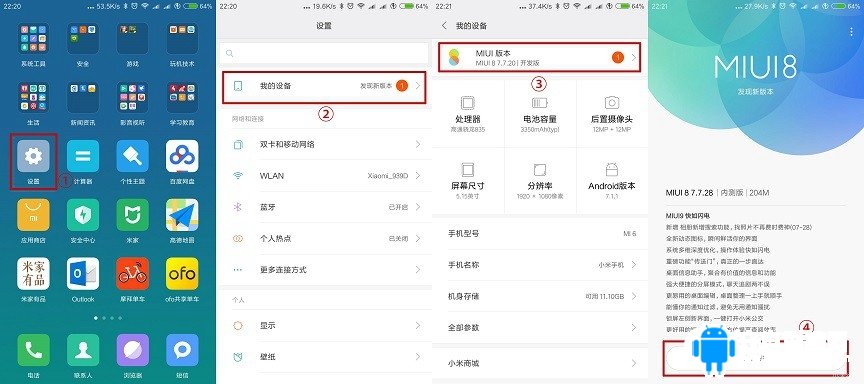
Task: Expand the chevron on MIUI 版本 row
Action: [634, 57]
